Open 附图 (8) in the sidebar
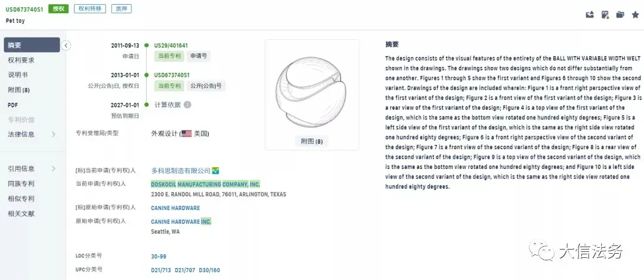Screen dimensions: 644x280 (x=18, y=90)
